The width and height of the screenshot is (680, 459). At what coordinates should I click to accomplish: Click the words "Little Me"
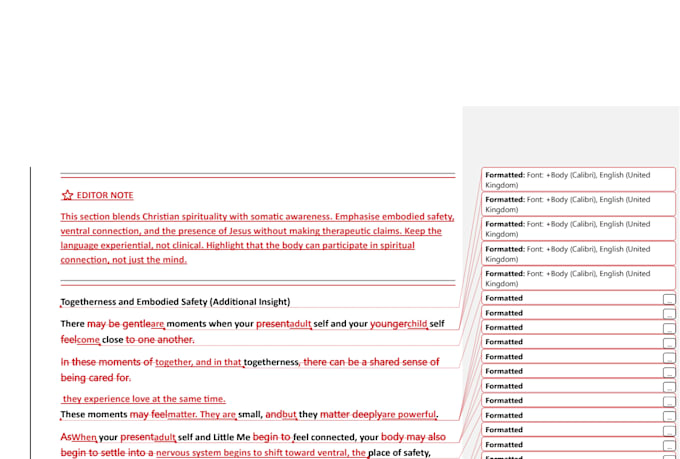coord(232,437)
